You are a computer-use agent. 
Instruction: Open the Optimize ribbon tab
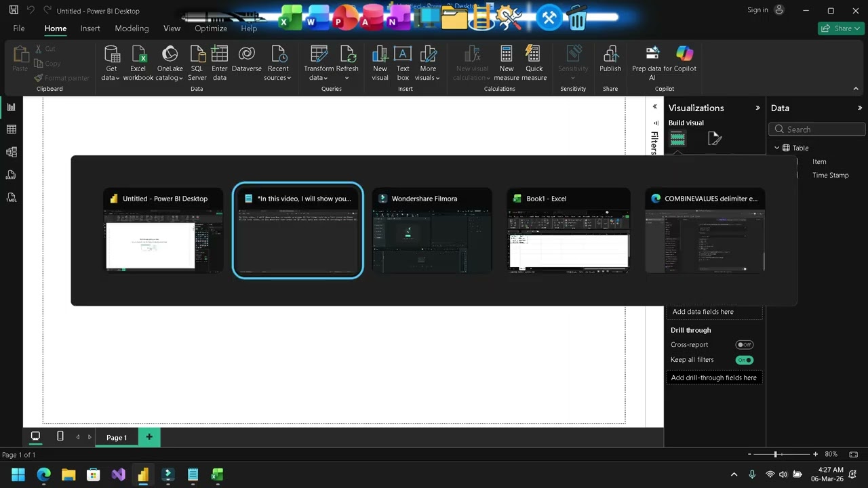tap(211, 28)
